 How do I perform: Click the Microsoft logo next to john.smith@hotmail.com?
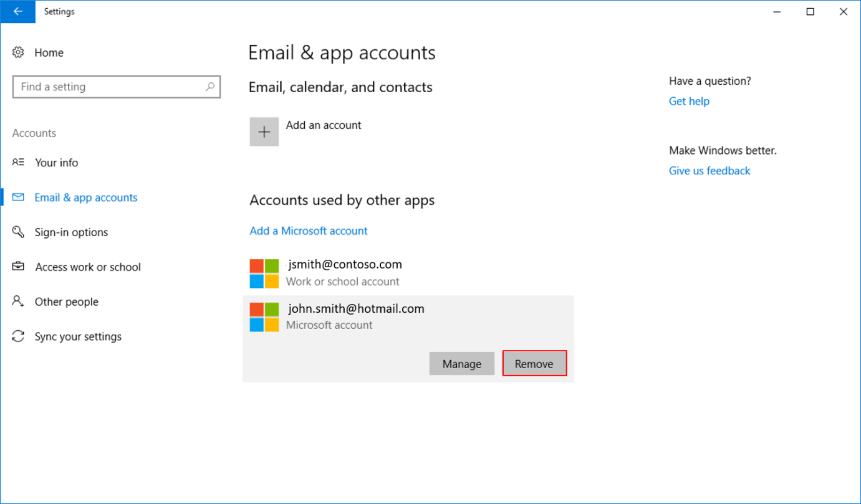[264, 317]
